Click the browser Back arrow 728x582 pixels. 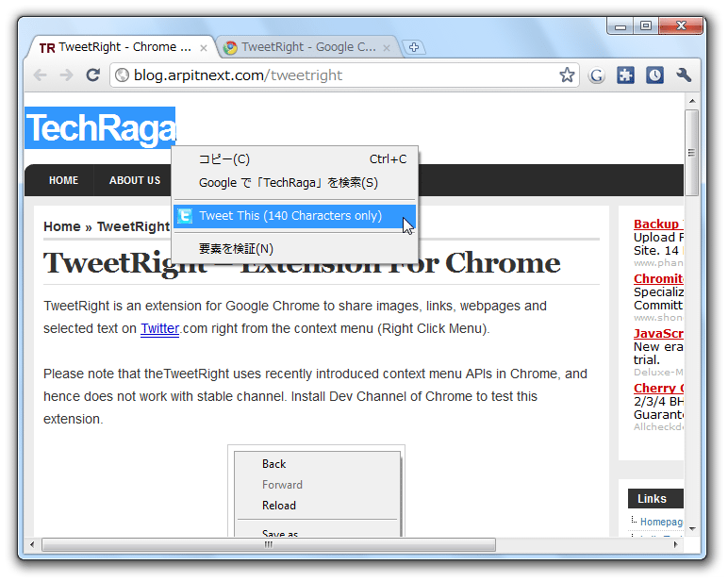tap(40, 75)
